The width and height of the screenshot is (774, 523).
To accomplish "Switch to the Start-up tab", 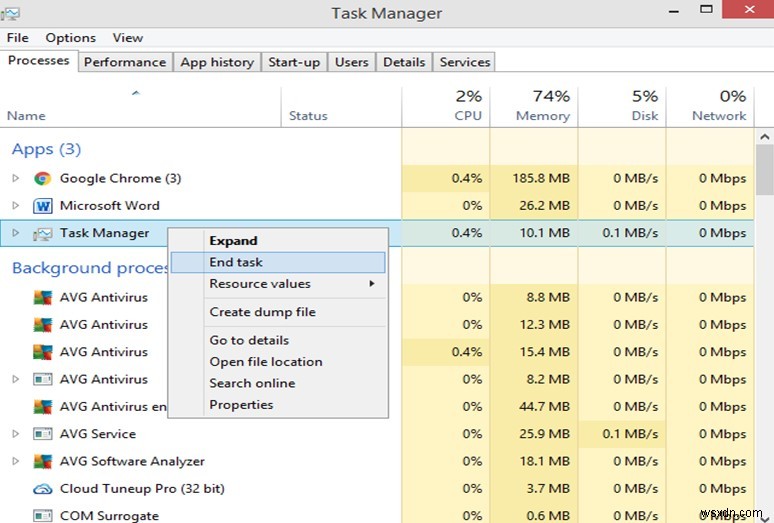I will click(x=294, y=62).
